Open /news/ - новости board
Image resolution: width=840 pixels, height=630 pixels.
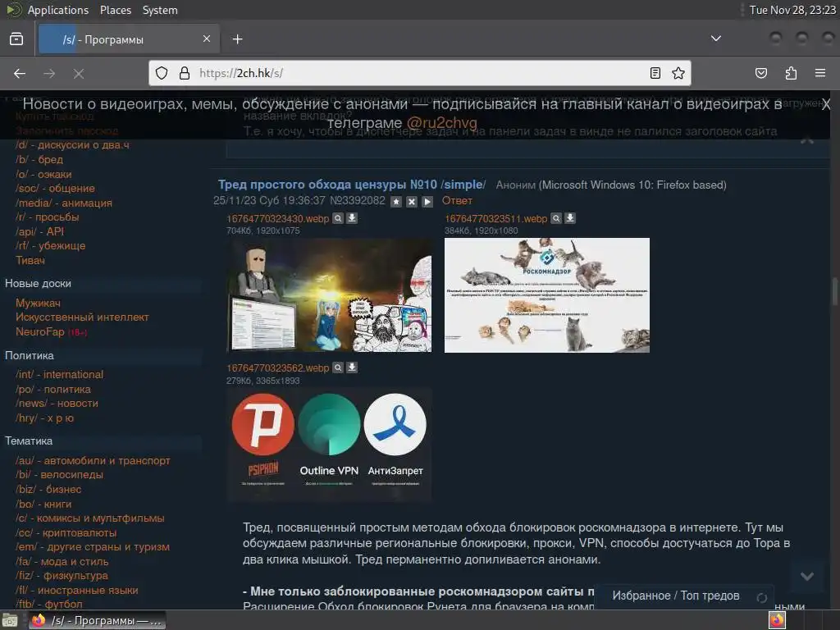tap(57, 404)
